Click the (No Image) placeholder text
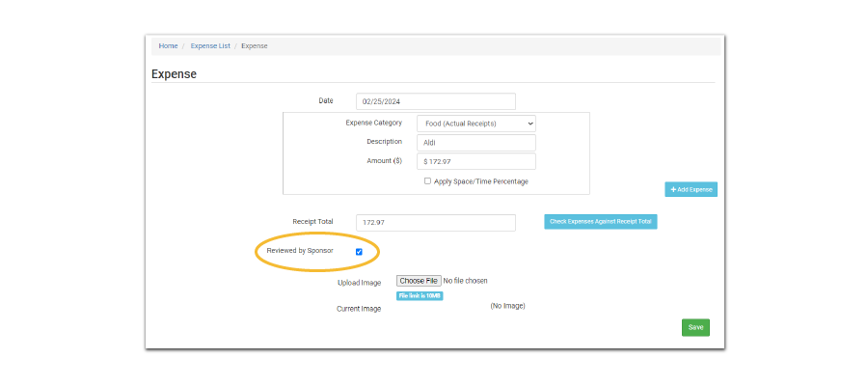Screen dimensions: 868x386 (507, 306)
